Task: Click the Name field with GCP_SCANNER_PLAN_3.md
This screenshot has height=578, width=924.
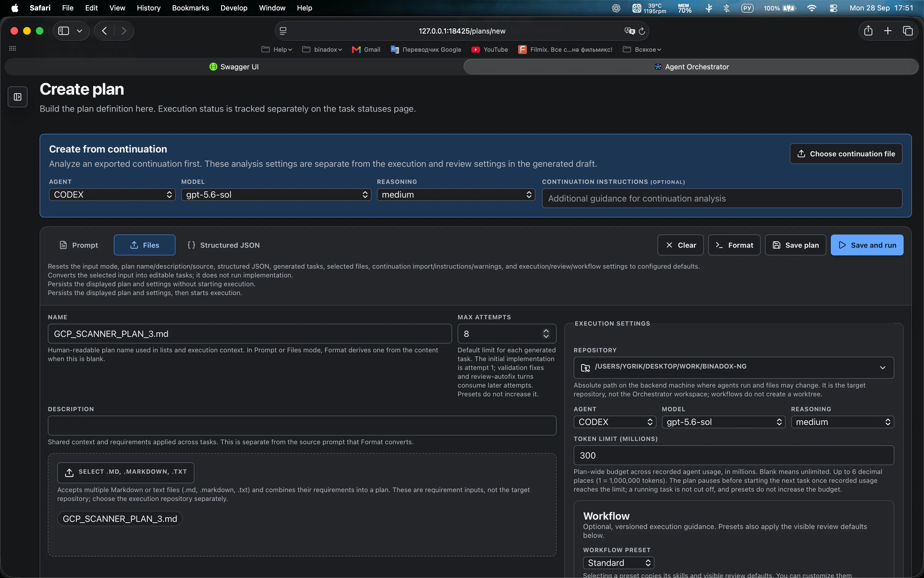Action: (250, 334)
